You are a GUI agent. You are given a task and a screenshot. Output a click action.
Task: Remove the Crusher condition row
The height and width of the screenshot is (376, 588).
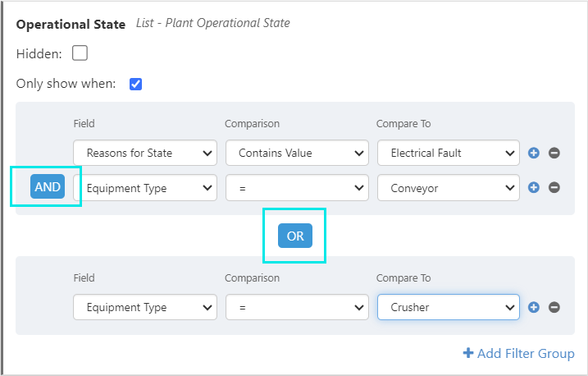pos(554,307)
